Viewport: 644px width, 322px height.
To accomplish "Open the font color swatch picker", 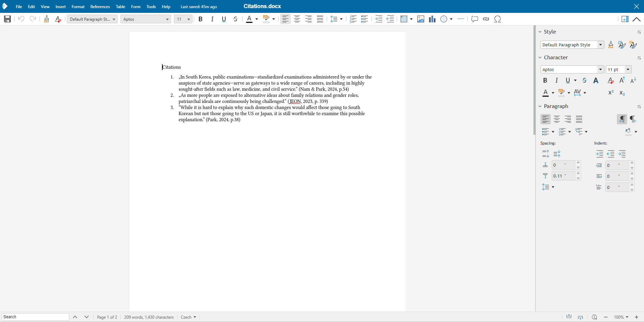I will point(256,19).
